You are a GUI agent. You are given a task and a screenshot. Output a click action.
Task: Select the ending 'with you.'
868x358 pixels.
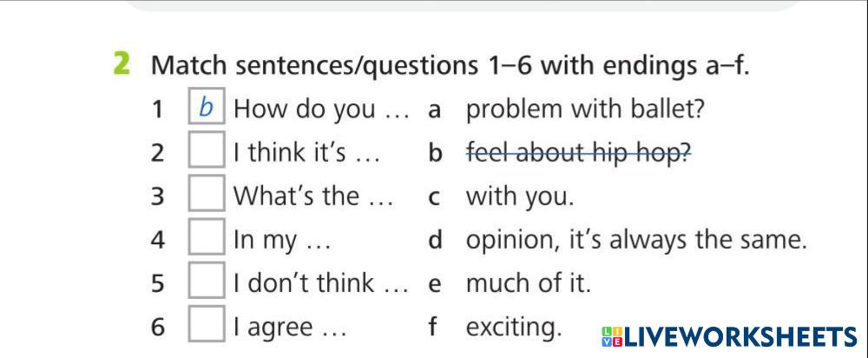pyautogui.click(x=520, y=197)
